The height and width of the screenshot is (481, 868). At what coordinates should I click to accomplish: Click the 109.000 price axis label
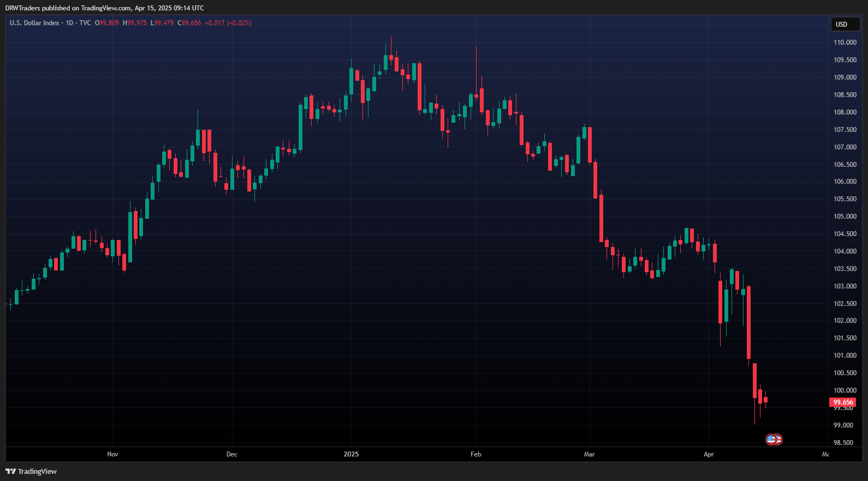(x=845, y=77)
